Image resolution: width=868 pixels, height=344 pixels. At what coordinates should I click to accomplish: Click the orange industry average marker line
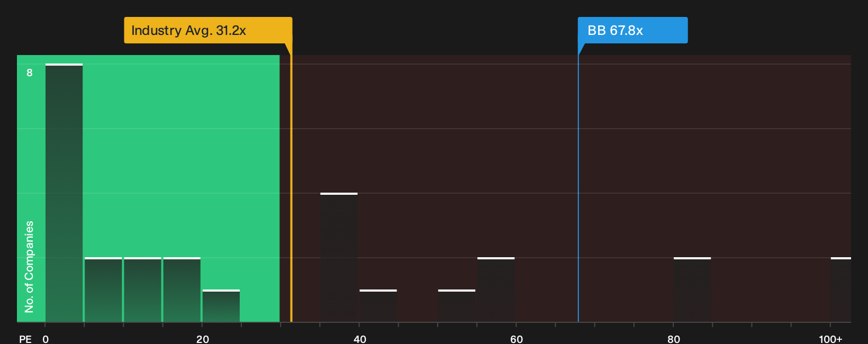[x=291, y=188]
